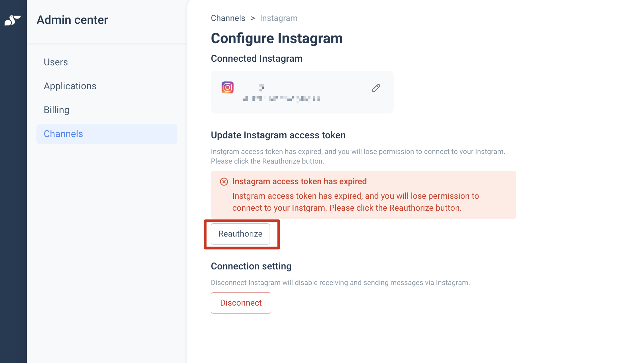
Task: Select Channels in the sidebar menu
Action: (x=107, y=134)
